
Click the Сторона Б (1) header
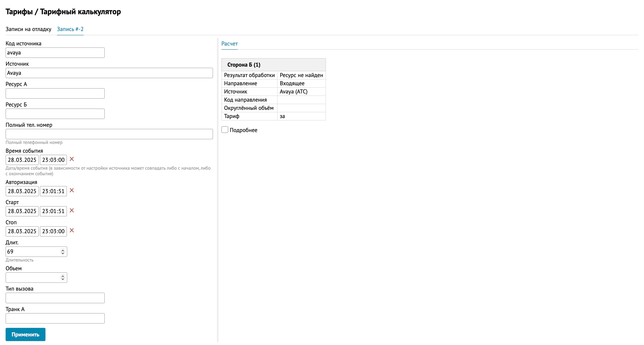click(274, 65)
